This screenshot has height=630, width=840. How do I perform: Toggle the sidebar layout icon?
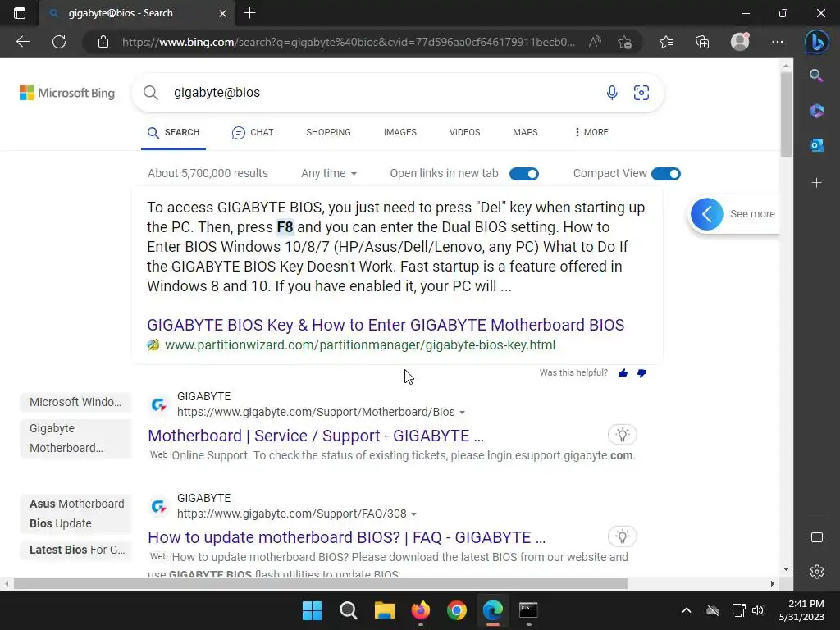coord(816,537)
